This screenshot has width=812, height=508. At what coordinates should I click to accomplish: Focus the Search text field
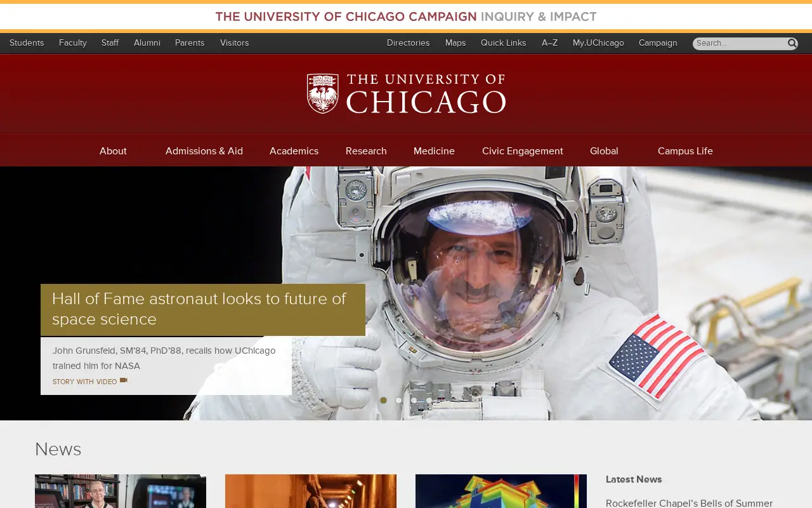[740, 43]
